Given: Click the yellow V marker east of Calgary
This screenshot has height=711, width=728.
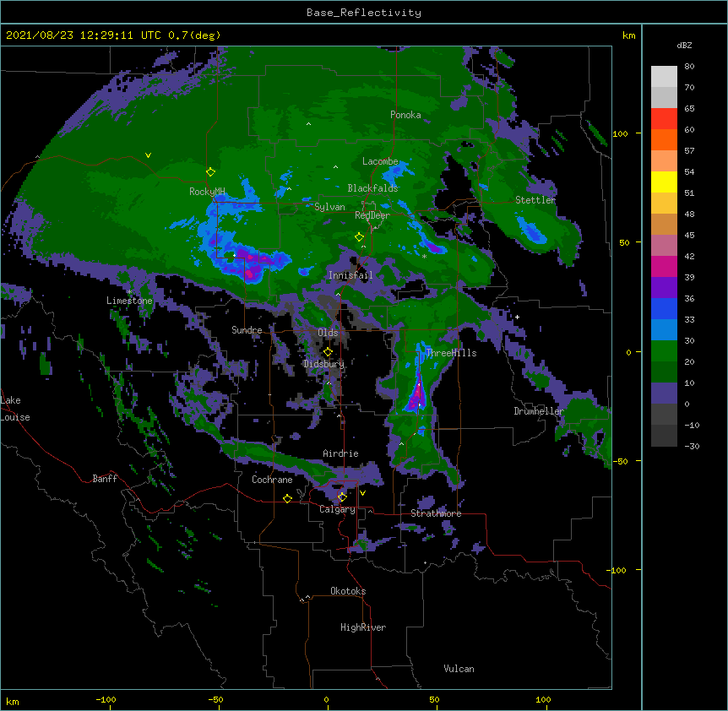Looking at the screenshot, I should 362,493.
